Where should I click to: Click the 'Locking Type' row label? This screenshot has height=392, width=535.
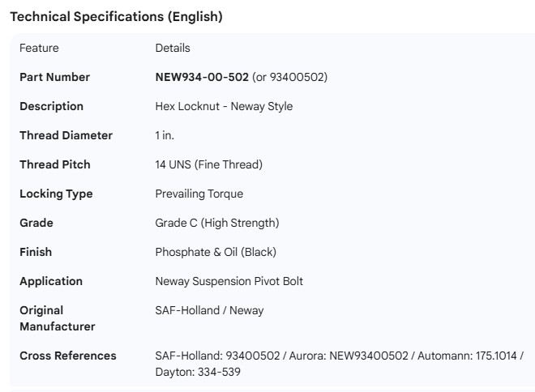(x=56, y=194)
